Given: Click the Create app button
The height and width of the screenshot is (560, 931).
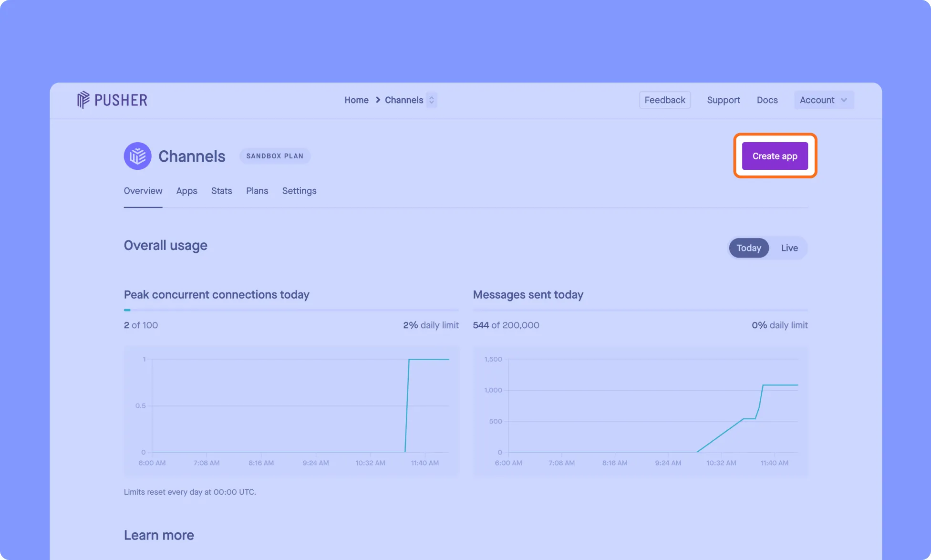Looking at the screenshot, I should (x=775, y=156).
